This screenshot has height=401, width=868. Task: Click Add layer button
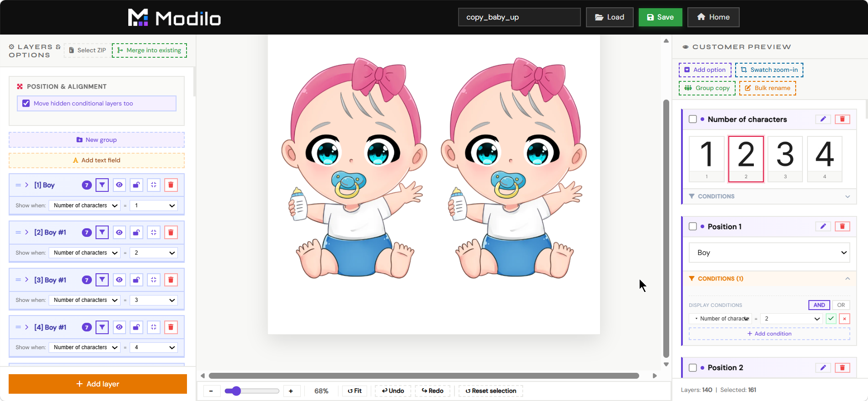(98, 384)
